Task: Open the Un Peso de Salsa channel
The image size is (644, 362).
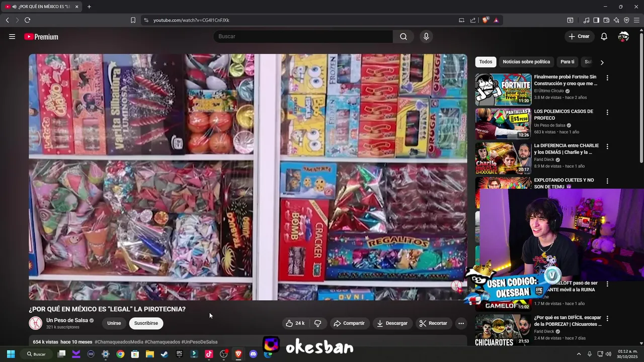Action: [x=67, y=320]
